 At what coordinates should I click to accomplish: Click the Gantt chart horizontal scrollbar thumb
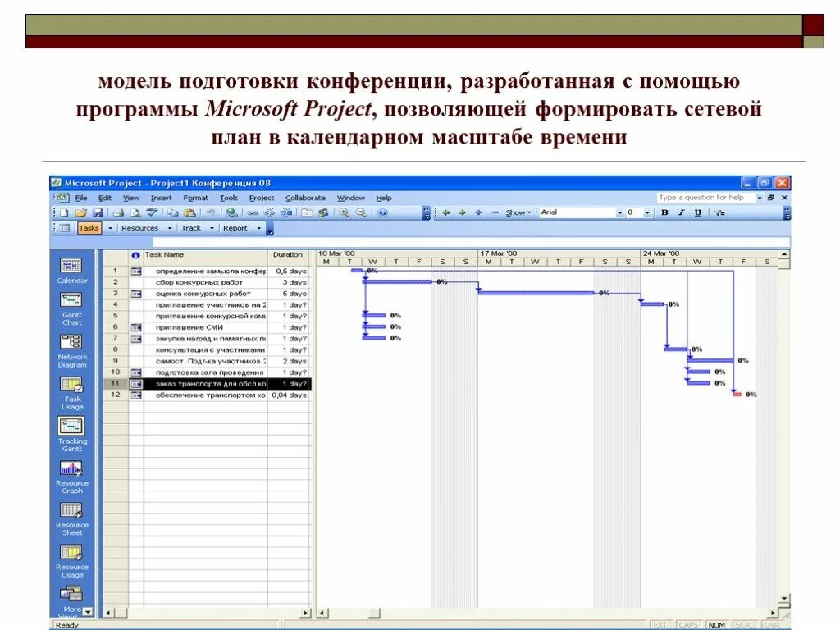pyautogui.click(x=374, y=613)
